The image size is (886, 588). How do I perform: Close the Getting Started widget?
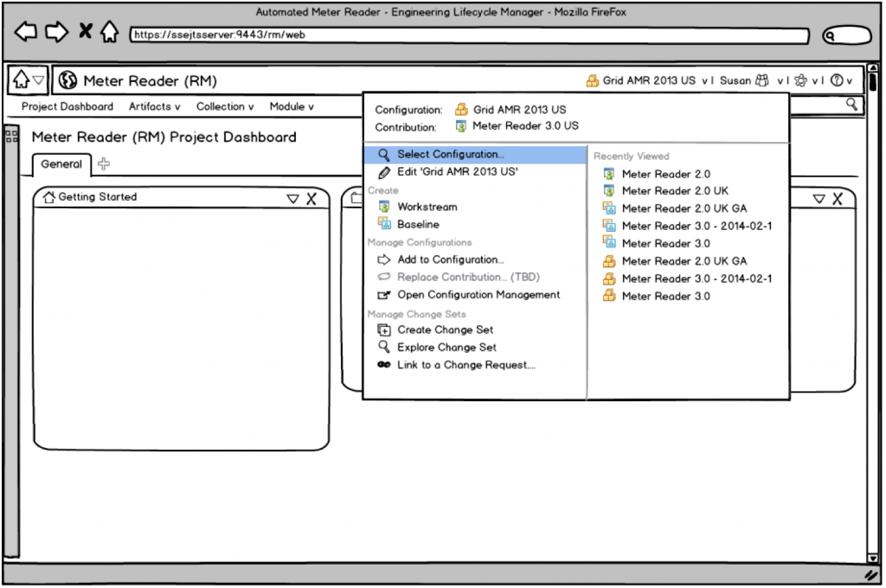tap(311, 199)
